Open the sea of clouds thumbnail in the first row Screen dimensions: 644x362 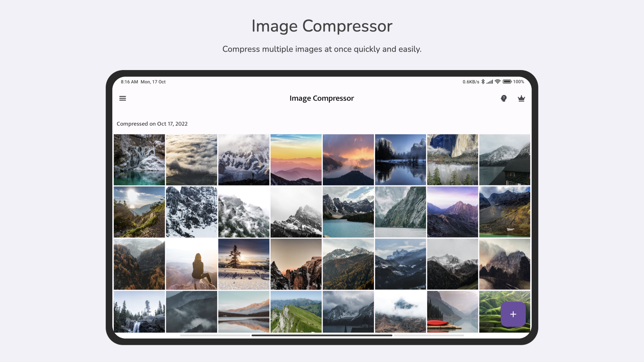pos(192,160)
